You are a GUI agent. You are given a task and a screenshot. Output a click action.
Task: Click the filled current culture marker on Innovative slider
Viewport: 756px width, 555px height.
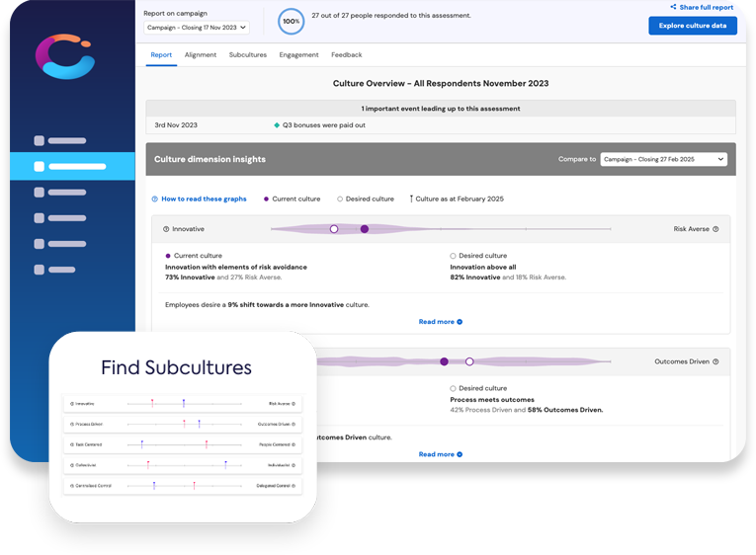(365, 229)
